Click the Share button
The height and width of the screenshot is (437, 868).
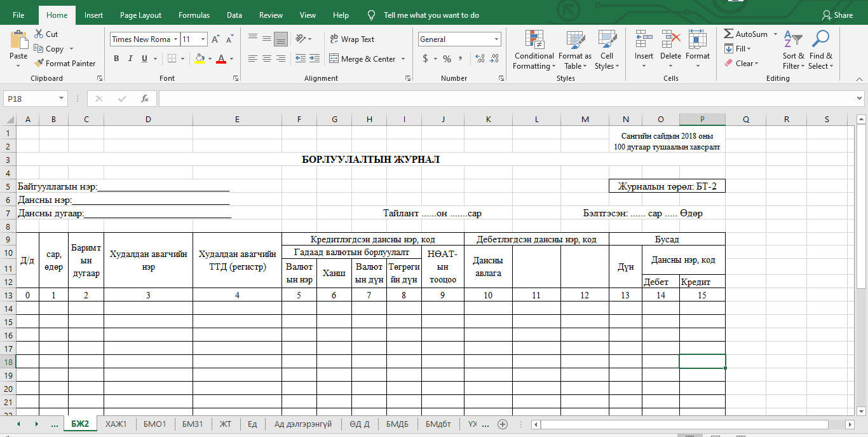pyautogui.click(x=837, y=15)
